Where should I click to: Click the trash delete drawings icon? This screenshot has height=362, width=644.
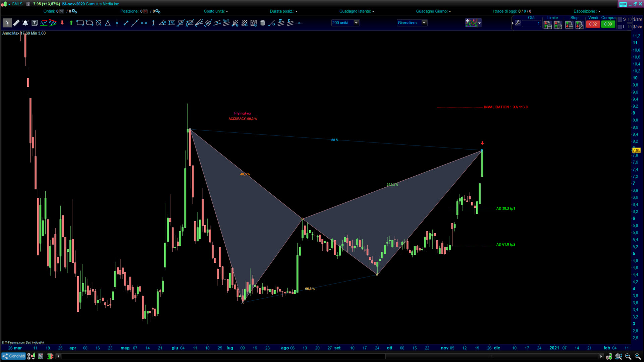pyautogui.click(x=263, y=23)
